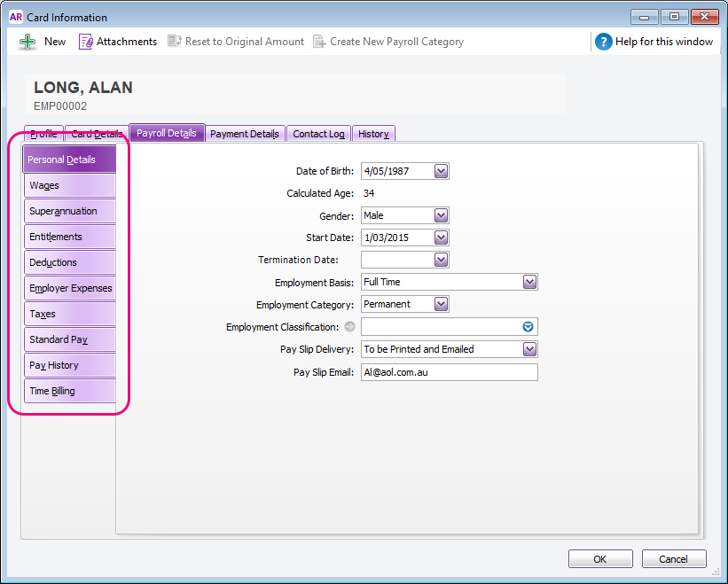
Task: Switch to the Payment Details tab
Action: 245,133
